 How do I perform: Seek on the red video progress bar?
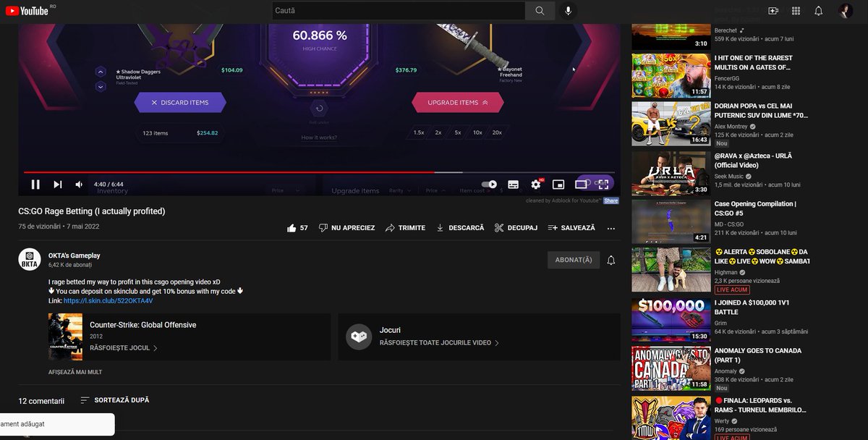point(319,172)
